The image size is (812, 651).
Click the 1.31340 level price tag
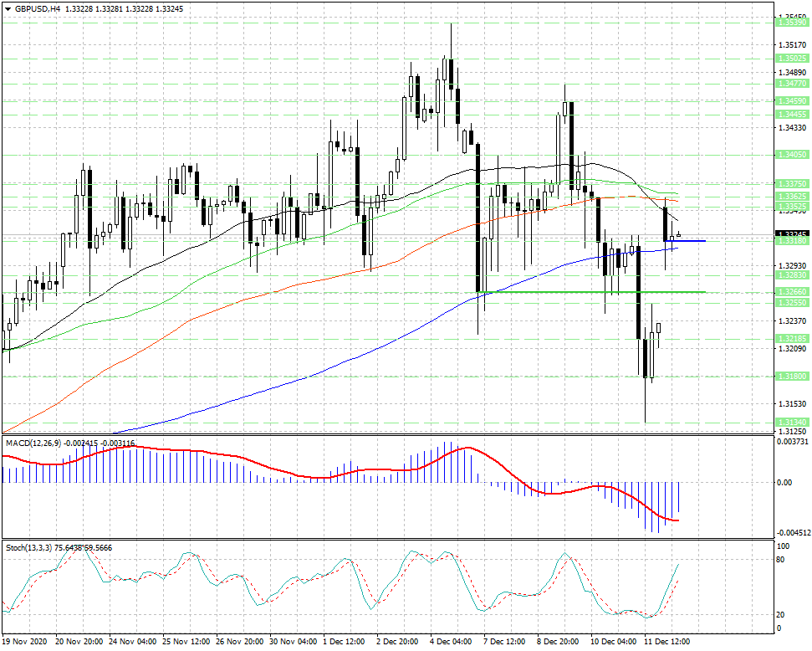[x=792, y=423]
